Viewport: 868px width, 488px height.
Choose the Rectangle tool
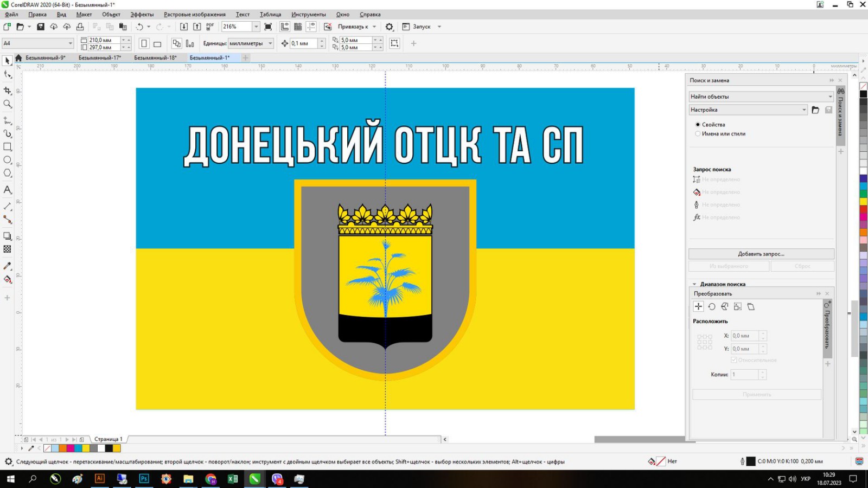tap(8, 147)
